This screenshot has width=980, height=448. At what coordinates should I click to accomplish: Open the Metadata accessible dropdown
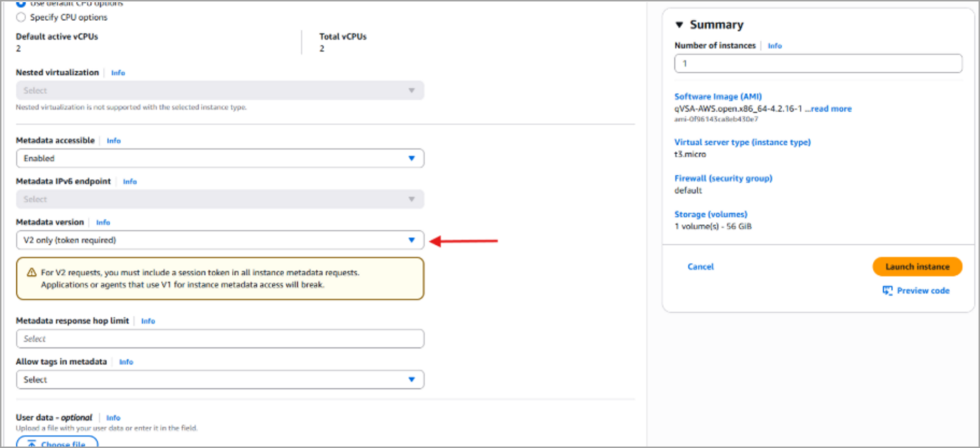220,158
